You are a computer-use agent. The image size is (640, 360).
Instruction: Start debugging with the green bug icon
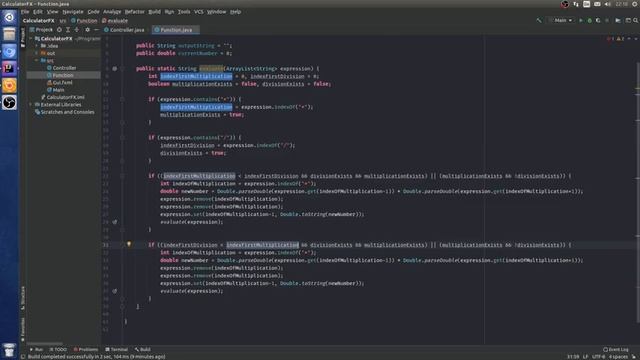click(x=589, y=20)
